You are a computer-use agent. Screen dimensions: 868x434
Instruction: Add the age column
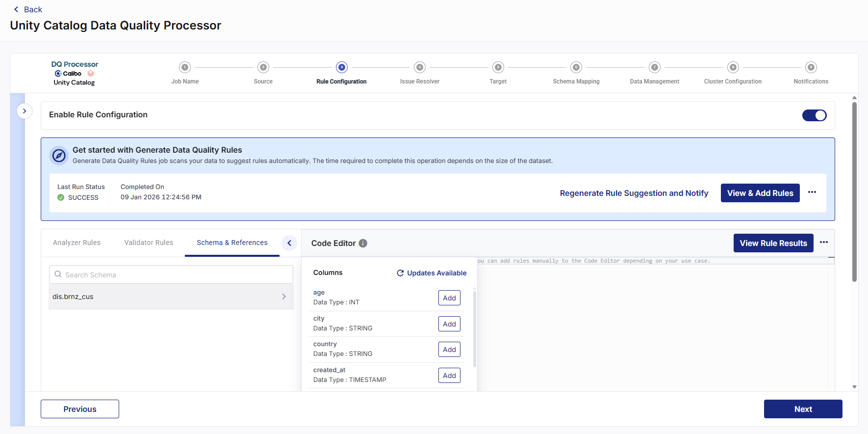(x=449, y=298)
